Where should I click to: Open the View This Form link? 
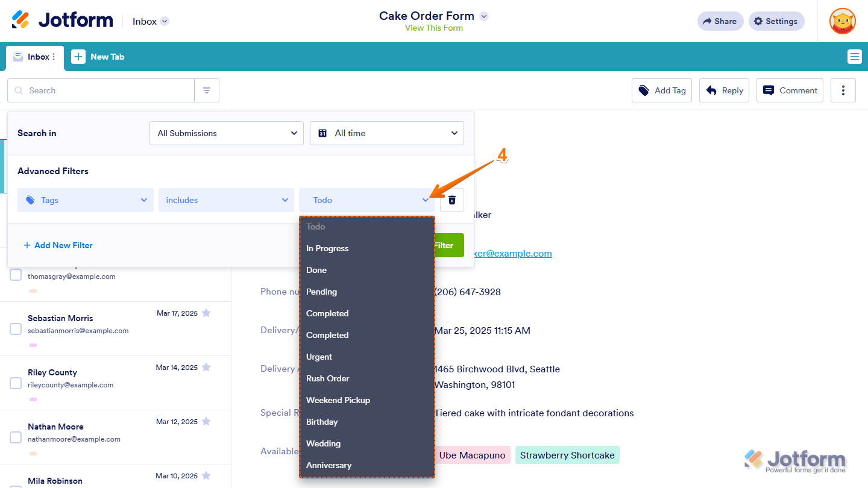(x=433, y=28)
